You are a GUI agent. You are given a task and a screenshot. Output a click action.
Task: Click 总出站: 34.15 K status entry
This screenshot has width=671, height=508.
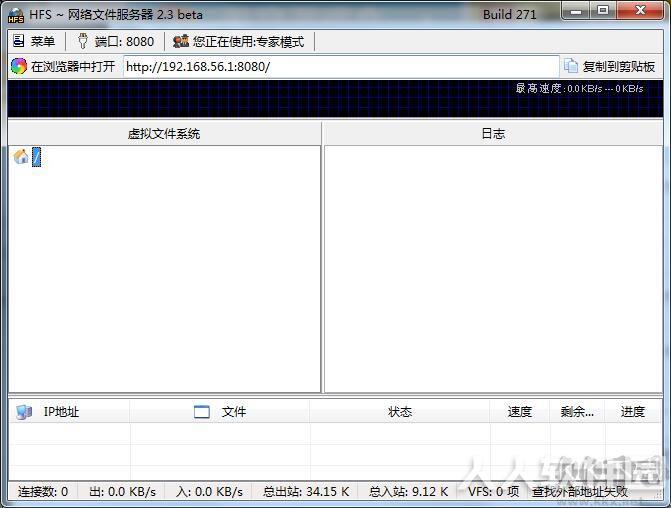click(x=306, y=491)
